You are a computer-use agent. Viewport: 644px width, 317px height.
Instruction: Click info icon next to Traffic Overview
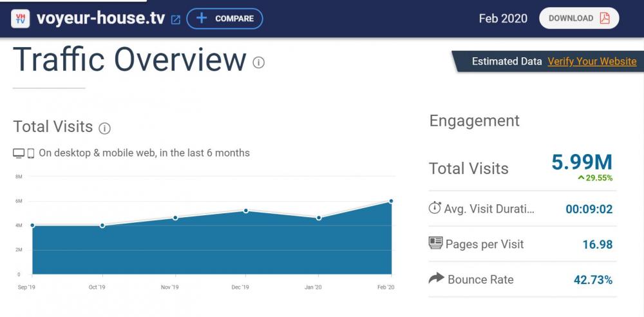[259, 62]
